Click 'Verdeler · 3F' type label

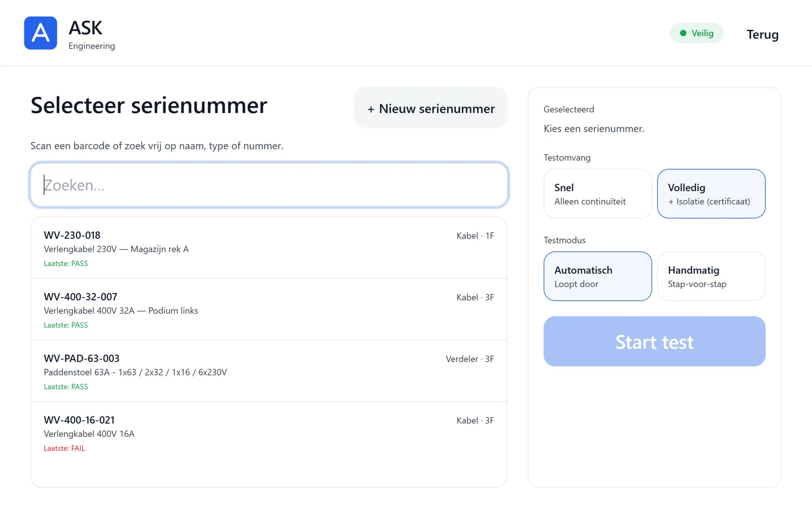pos(469,359)
